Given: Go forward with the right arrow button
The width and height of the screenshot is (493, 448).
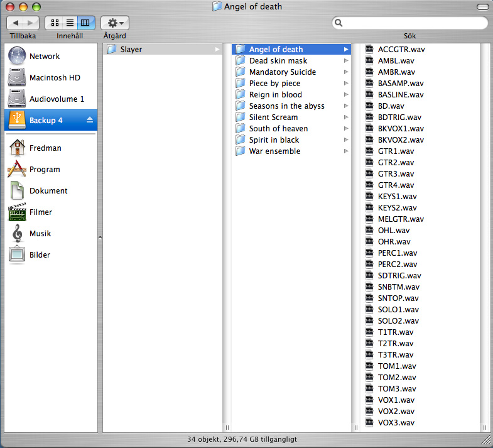Looking at the screenshot, I should [31, 23].
